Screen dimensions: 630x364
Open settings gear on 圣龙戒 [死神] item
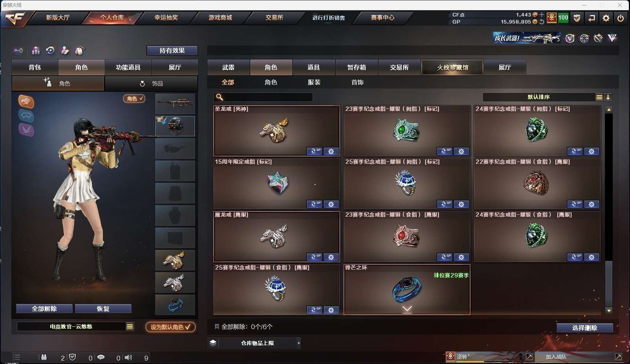point(331,151)
